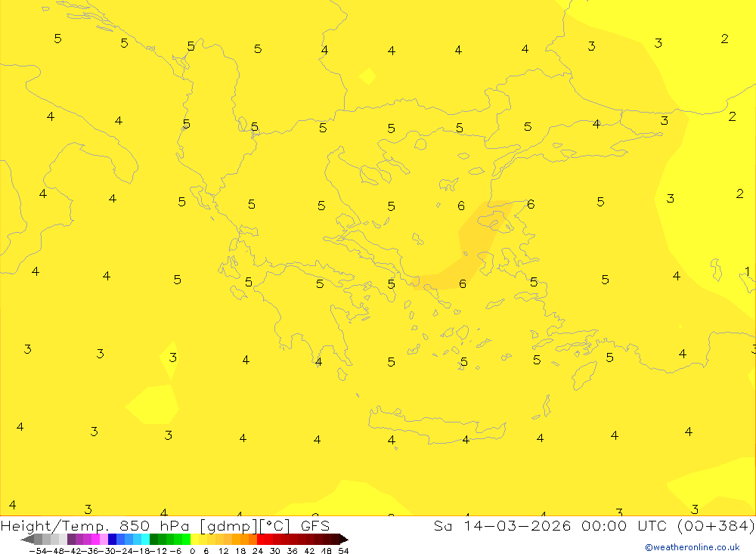756x554 pixels.
Task: Click the '1' temperature value on map
Action: coord(748,271)
